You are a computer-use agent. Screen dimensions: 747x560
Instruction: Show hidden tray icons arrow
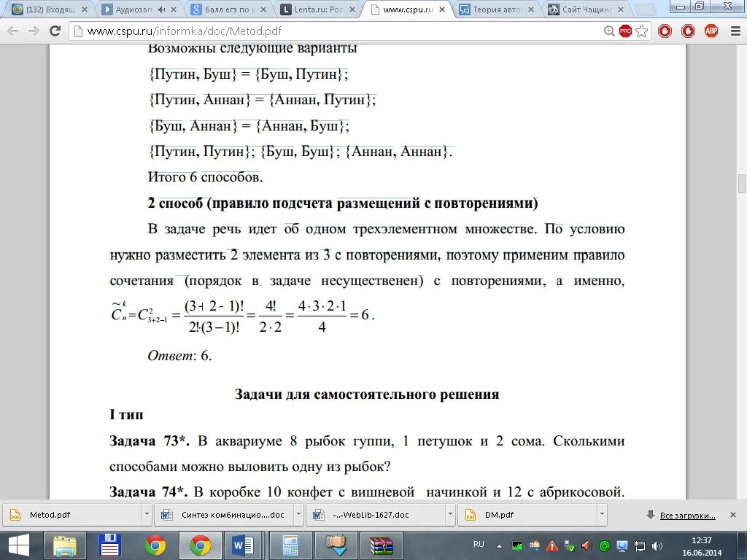point(499,547)
